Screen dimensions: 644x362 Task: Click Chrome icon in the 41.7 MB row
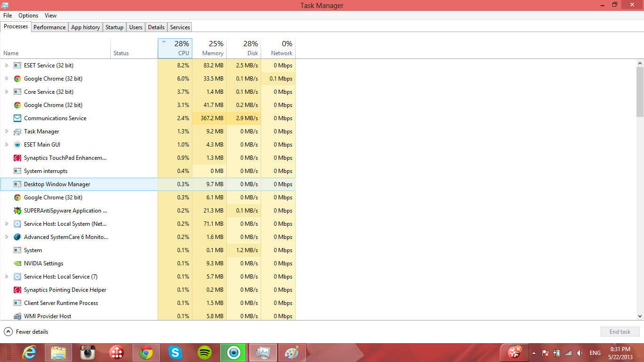pyautogui.click(x=17, y=105)
